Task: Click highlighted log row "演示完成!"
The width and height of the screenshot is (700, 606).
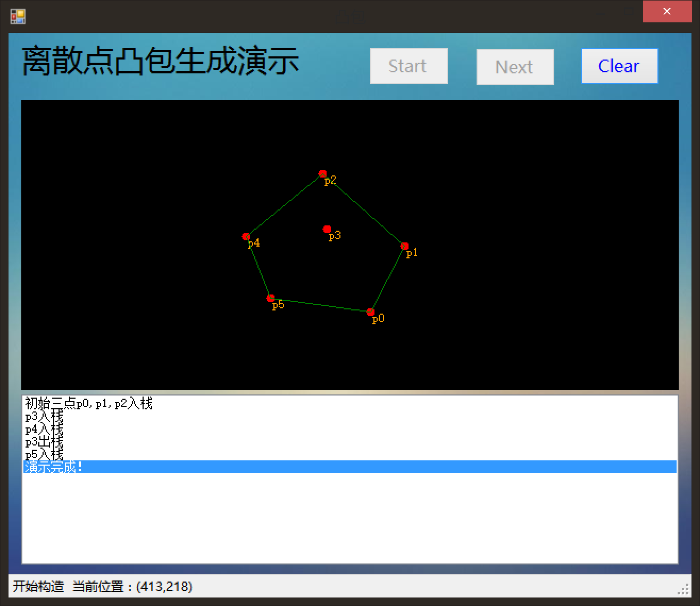Action: 350,467
